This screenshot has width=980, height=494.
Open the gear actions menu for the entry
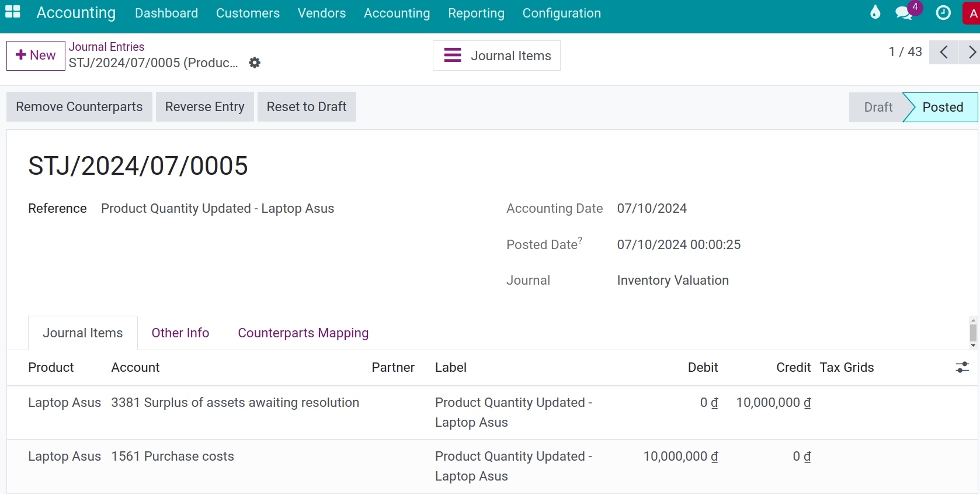[255, 63]
